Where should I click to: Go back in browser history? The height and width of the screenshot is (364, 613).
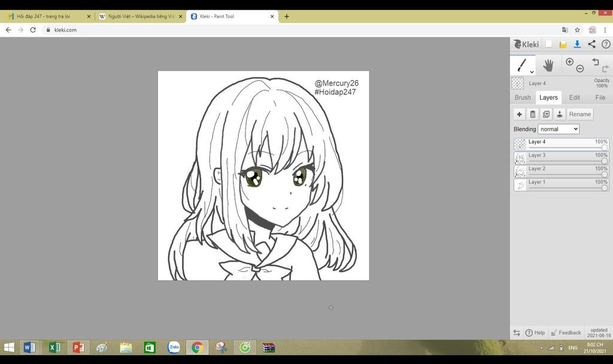(8, 30)
